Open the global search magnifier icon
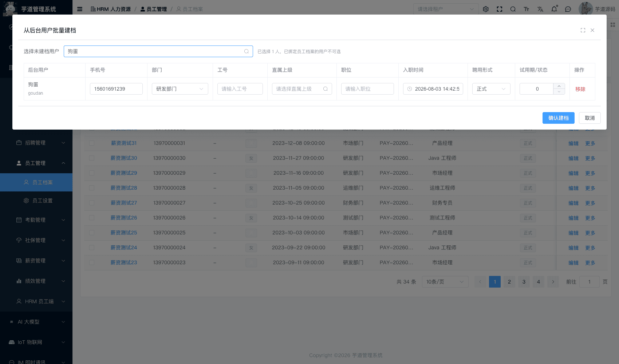 513,9
